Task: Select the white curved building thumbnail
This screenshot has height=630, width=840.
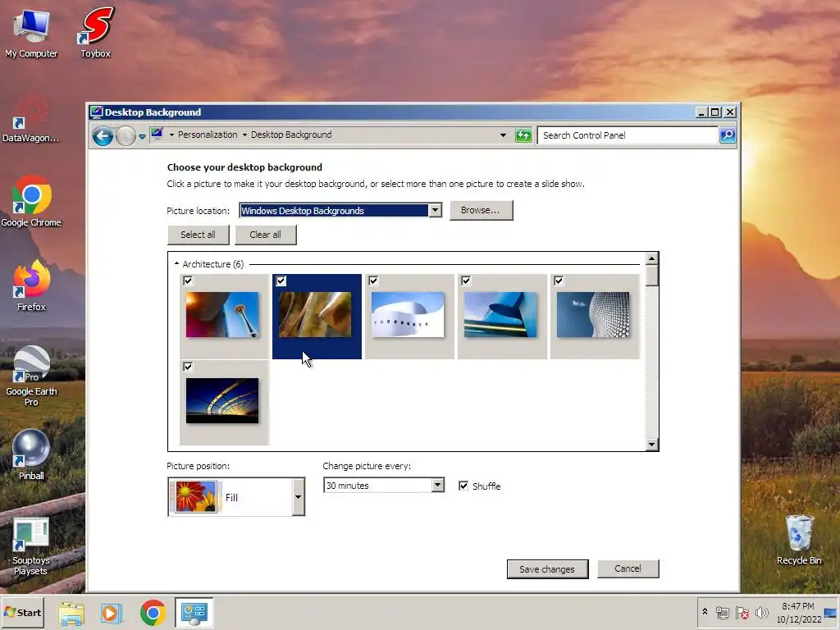Action: coord(408,314)
